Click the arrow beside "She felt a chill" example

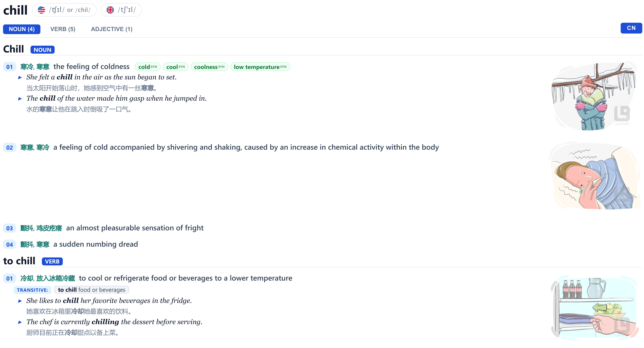pyautogui.click(x=20, y=77)
